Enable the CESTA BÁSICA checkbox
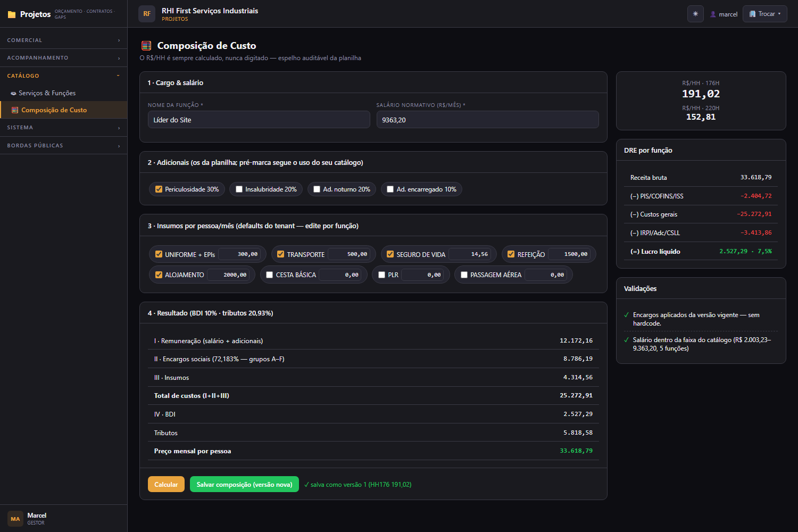798x532 pixels. click(270, 275)
